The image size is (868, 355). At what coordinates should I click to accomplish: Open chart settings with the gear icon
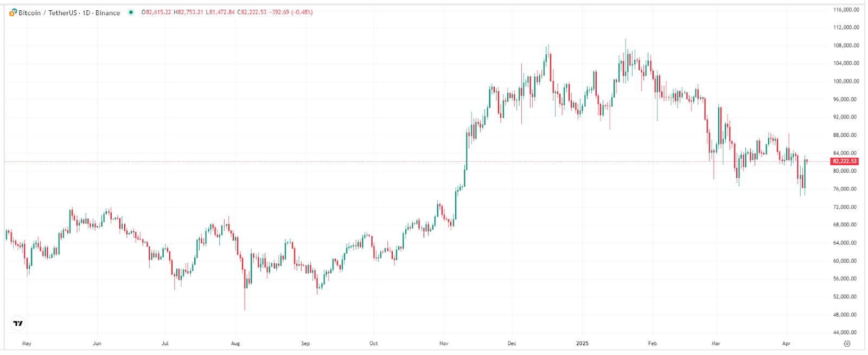[847, 343]
